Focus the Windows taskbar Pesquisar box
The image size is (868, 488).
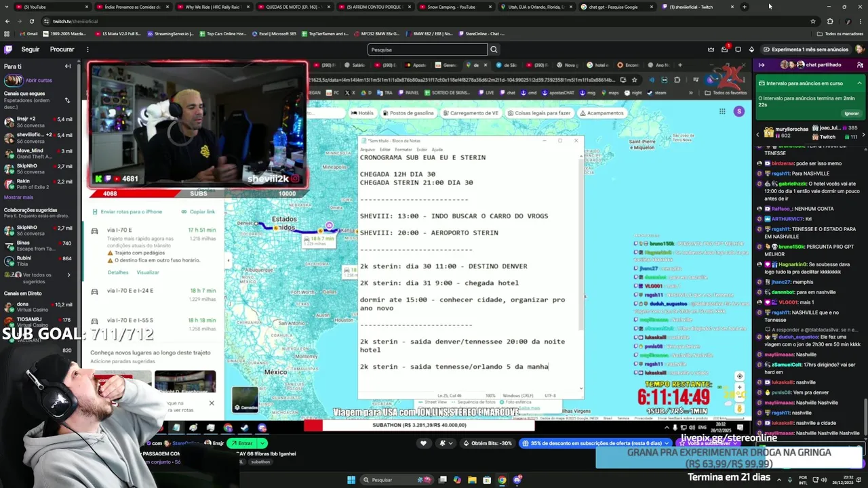(x=397, y=480)
